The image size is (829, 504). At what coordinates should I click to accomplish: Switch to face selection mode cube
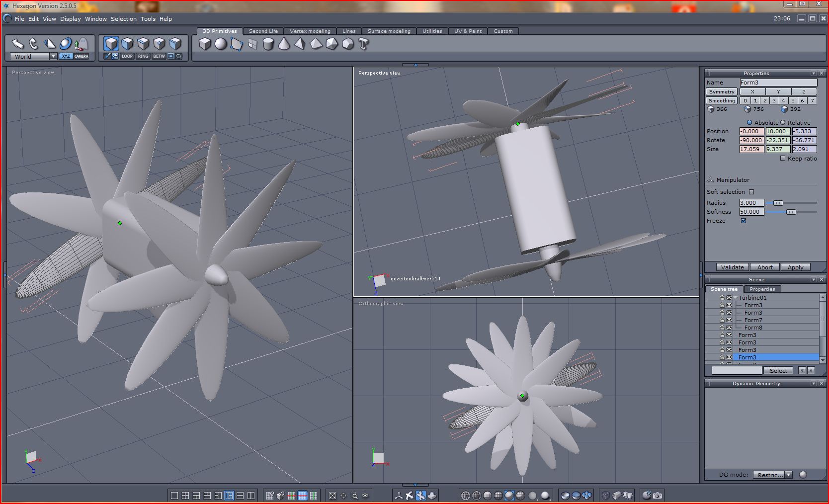[x=127, y=44]
